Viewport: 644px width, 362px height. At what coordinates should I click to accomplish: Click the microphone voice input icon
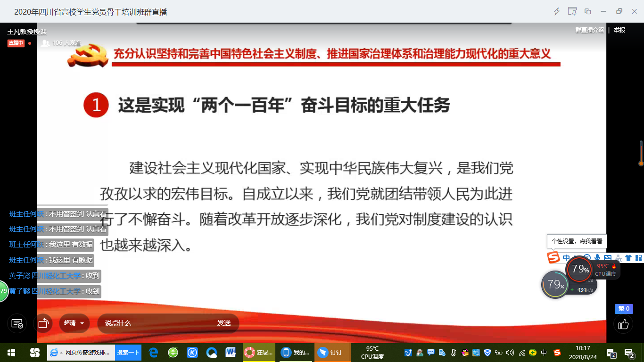click(597, 258)
